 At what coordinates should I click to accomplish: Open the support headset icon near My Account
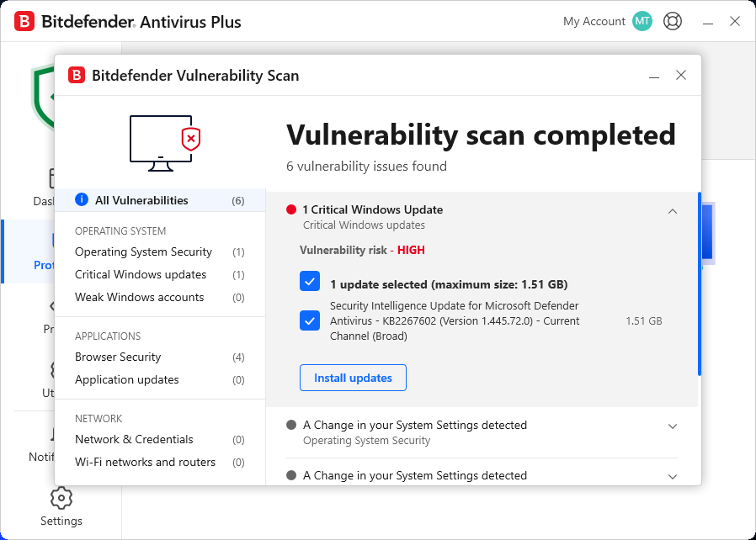(672, 21)
